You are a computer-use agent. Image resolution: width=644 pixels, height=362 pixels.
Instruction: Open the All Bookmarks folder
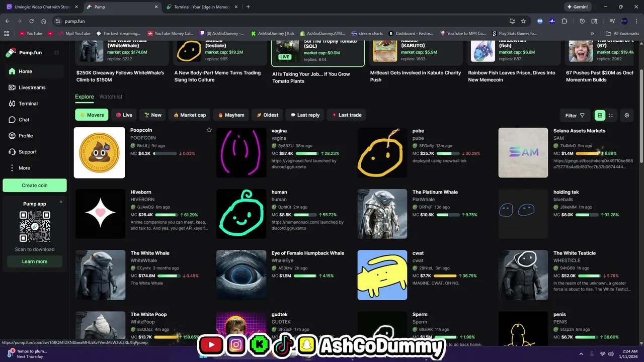coord(622,34)
